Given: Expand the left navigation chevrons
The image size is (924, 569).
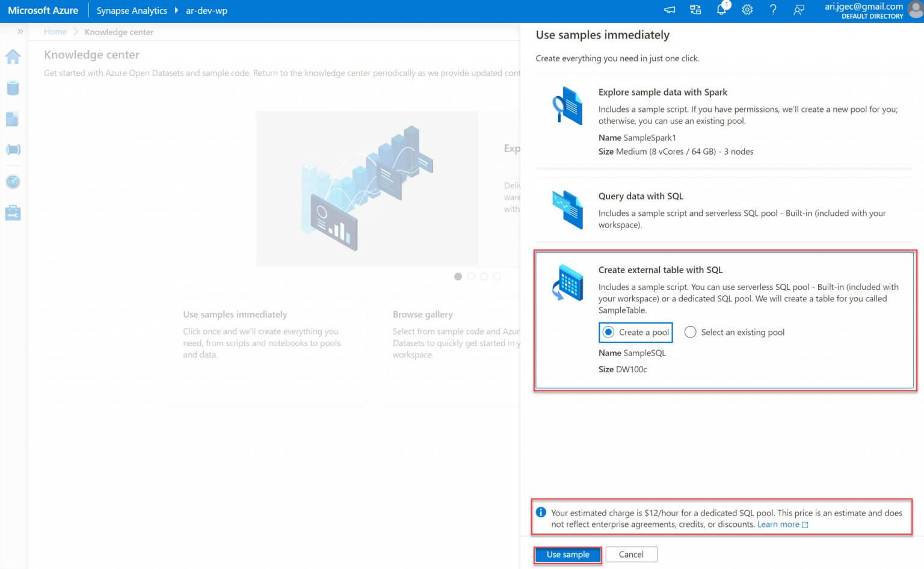Looking at the screenshot, I should [x=20, y=31].
